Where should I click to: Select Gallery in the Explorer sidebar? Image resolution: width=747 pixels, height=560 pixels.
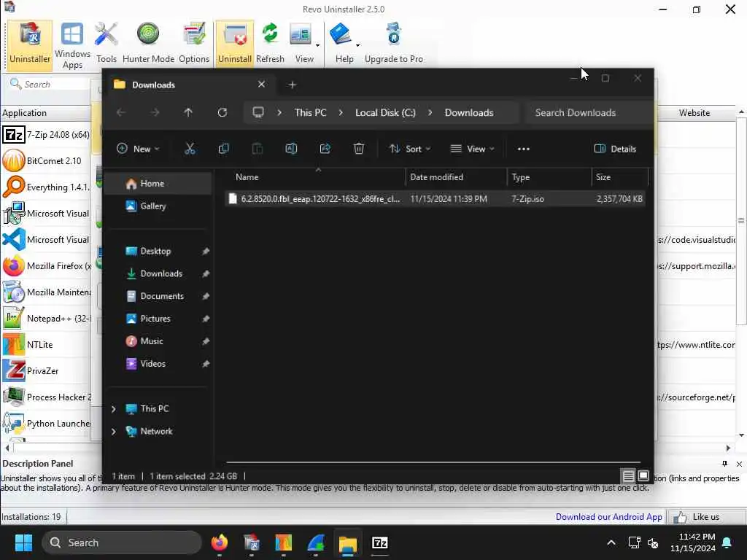point(158,206)
